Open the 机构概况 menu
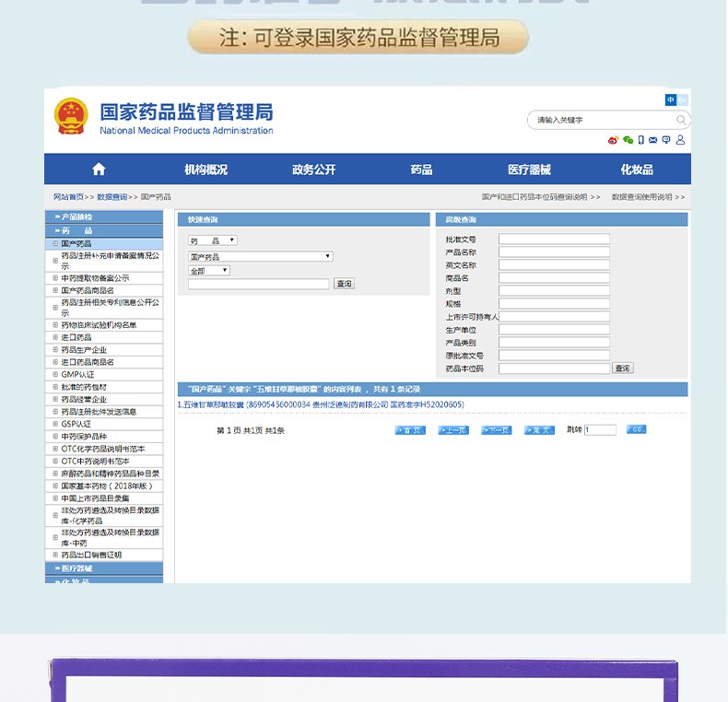 [x=205, y=170]
